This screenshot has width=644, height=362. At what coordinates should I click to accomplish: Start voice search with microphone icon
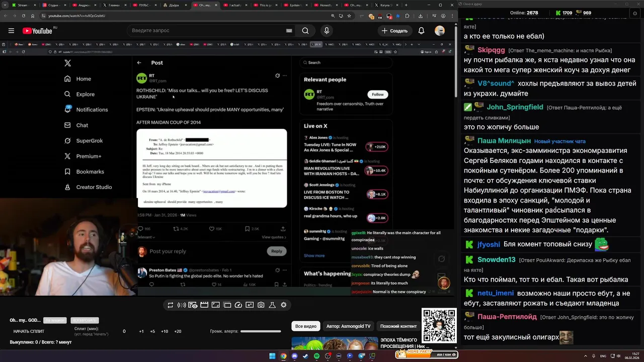click(327, 31)
